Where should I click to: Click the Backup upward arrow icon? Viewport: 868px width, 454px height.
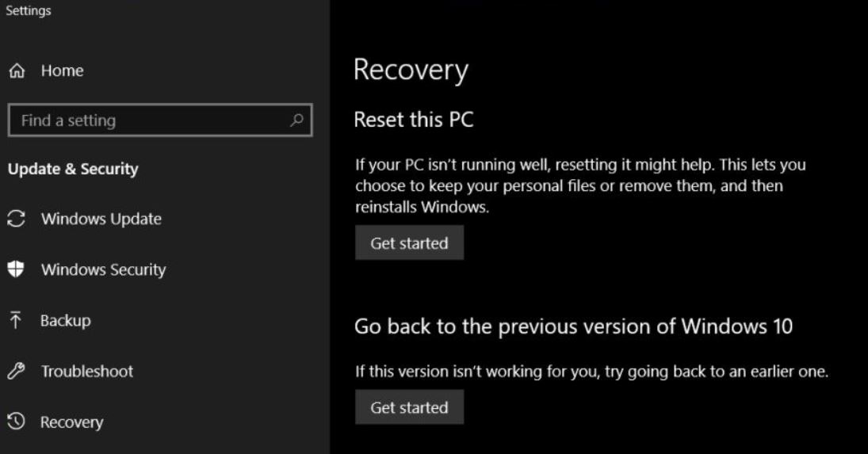(x=16, y=320)
